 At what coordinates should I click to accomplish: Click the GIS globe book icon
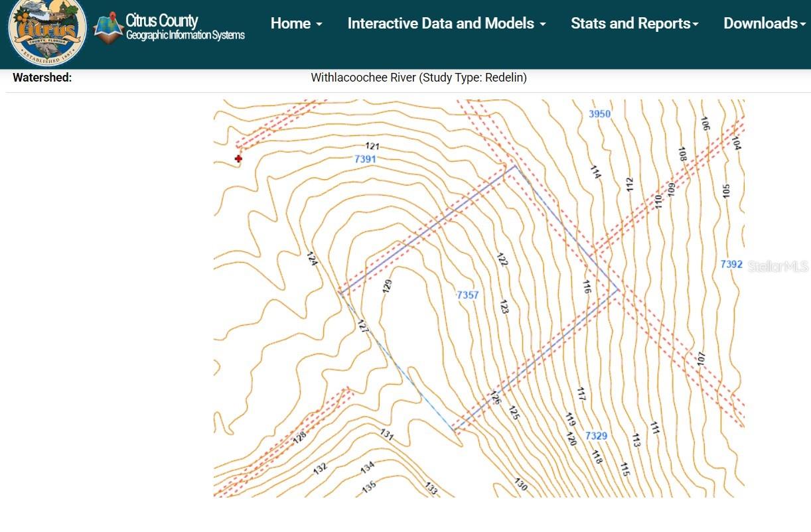click(109, 28)
